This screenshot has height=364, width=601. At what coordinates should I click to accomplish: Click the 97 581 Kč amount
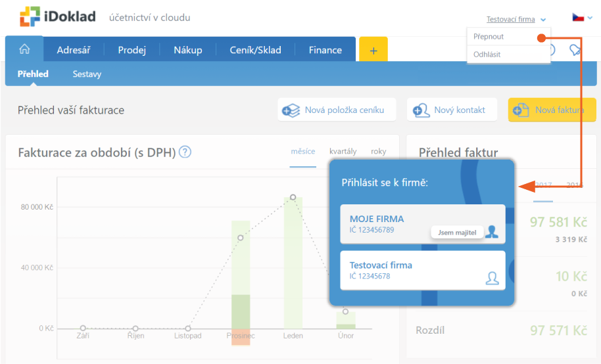(x=558, y=222)
